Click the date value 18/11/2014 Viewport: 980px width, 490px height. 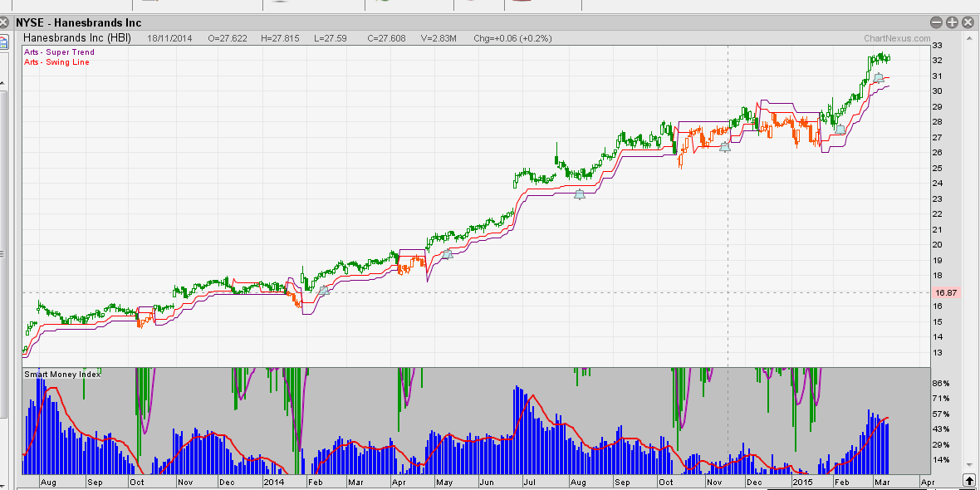click(169, 38)
